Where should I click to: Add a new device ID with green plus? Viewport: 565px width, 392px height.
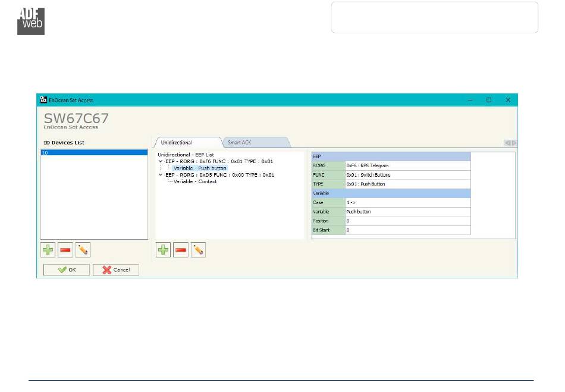tap(48, 250)
